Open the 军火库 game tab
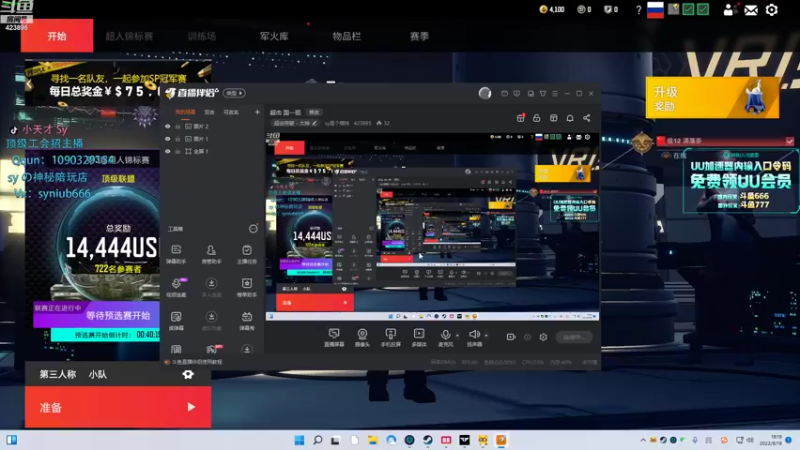The height and width of the screenshot is (450, 800). coord(274,36)
